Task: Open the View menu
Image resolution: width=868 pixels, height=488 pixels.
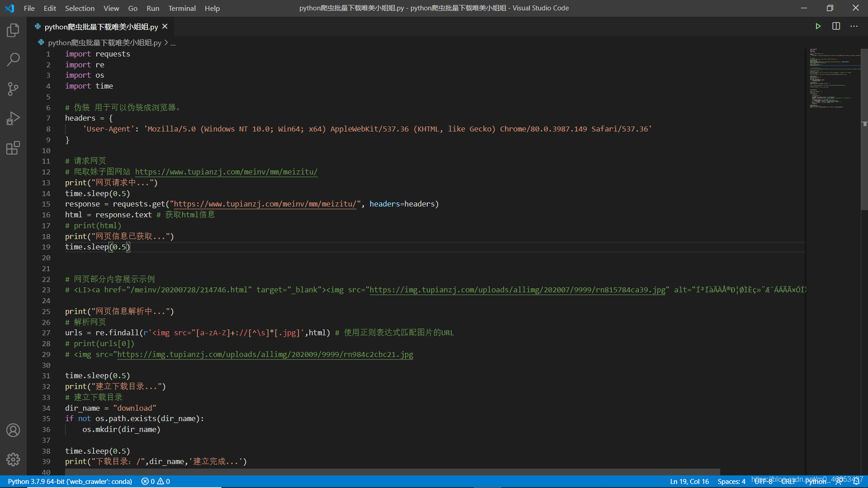Action: (x=111, y=8)
